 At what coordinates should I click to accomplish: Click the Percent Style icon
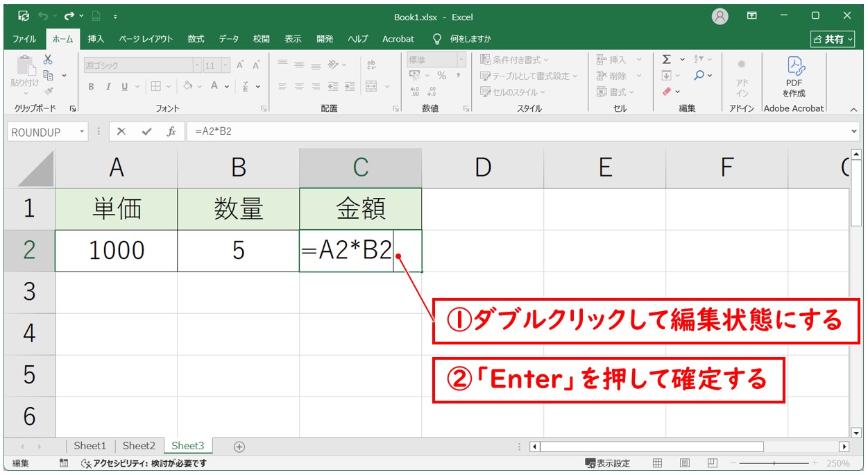coord(441,76)
